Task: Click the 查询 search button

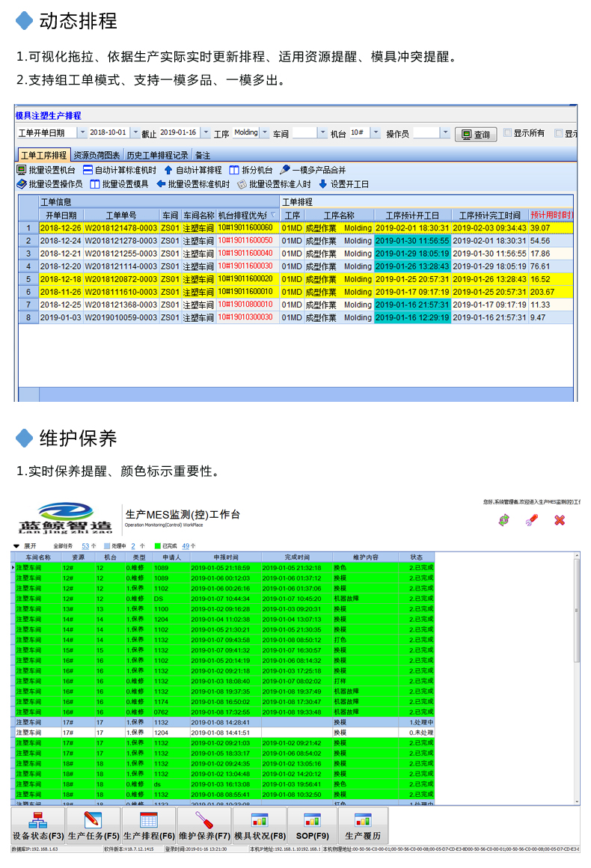Action: coord(476,134)
